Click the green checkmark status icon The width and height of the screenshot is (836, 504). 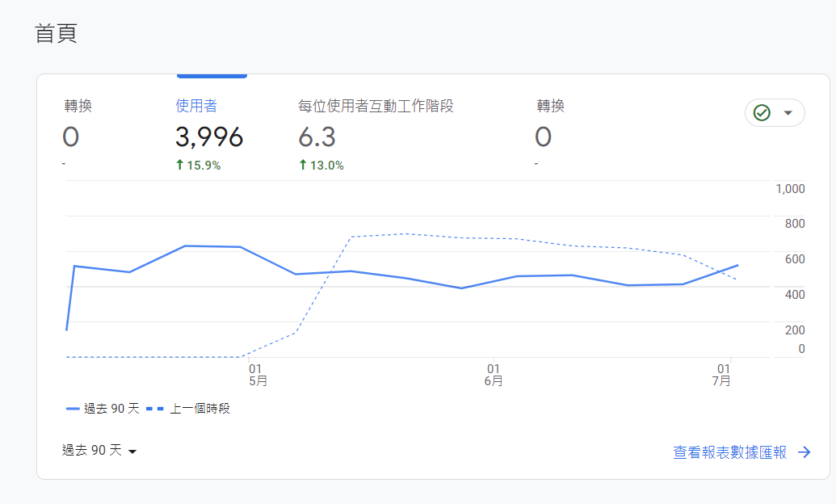click(762, 112)
